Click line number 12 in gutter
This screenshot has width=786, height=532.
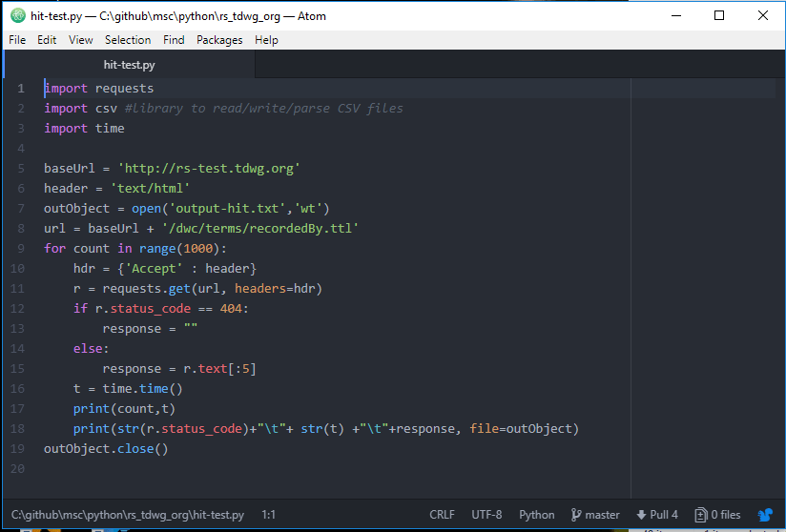point(17,309)
